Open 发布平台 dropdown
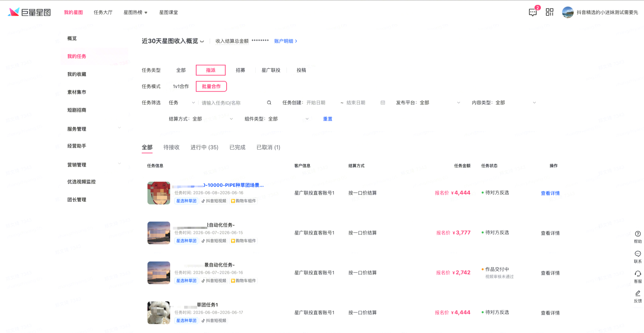This screenshot has height=333, width=644. click(428, 102)
